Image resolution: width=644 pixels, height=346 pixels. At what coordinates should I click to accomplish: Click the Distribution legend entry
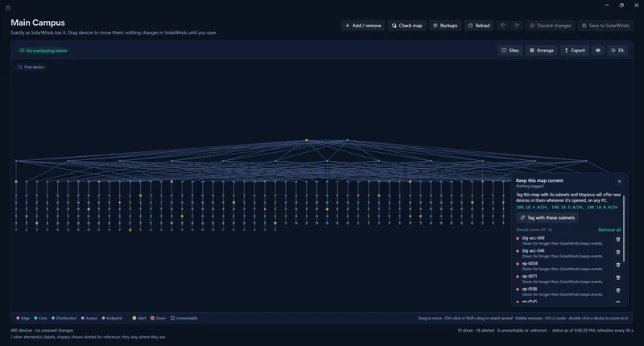[64, 318]
